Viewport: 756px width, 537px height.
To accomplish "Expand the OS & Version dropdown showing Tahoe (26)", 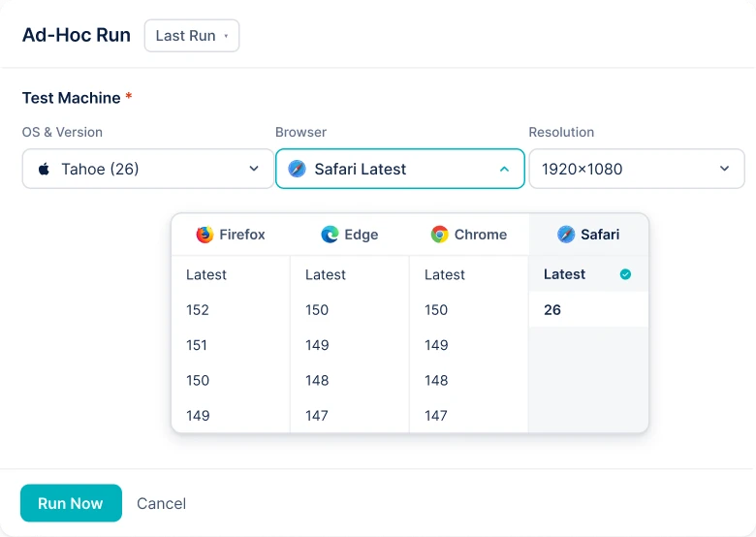I will tap(147, 169).
